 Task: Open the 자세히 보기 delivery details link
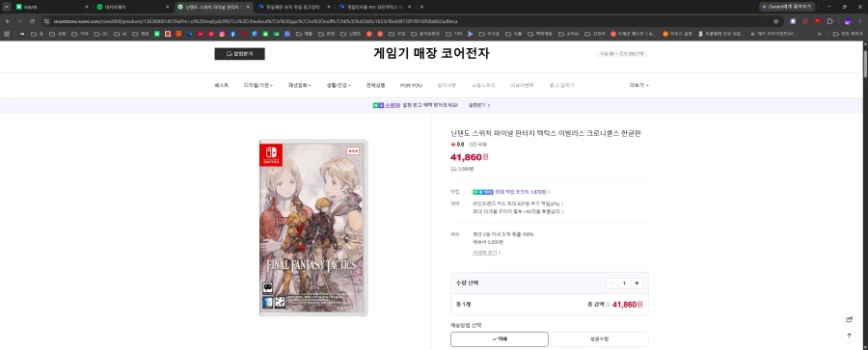[x=486, y=253]
